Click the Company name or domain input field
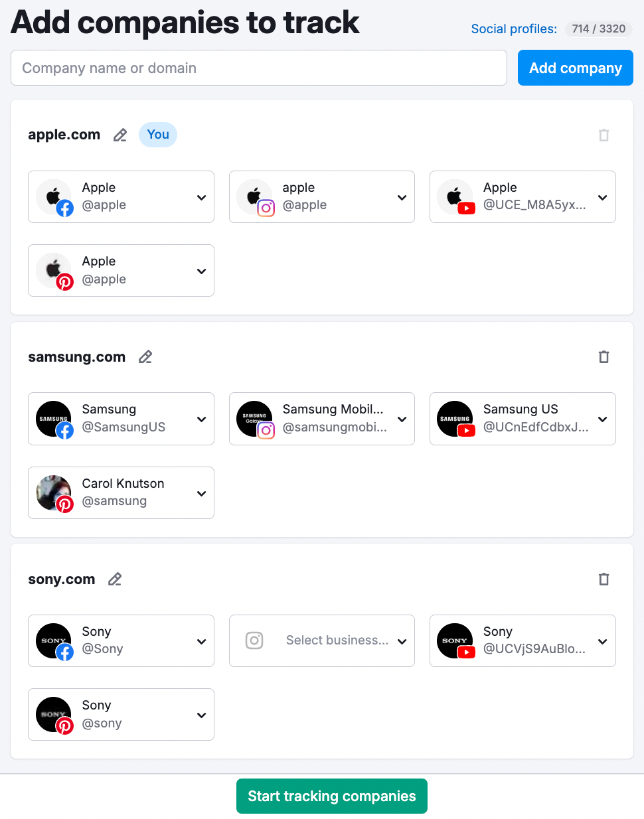This screenshot has height=819, width=644. [258, 68]
